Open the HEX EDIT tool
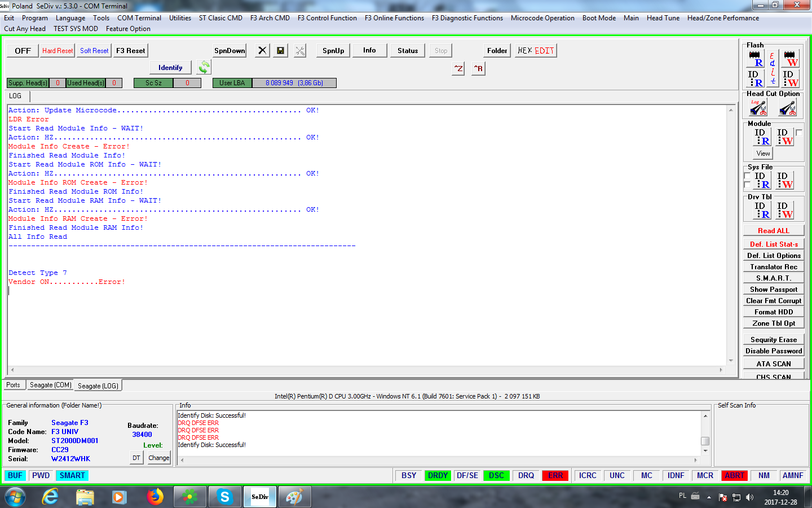Screen dimensions: 812x508 pos(536,51)
